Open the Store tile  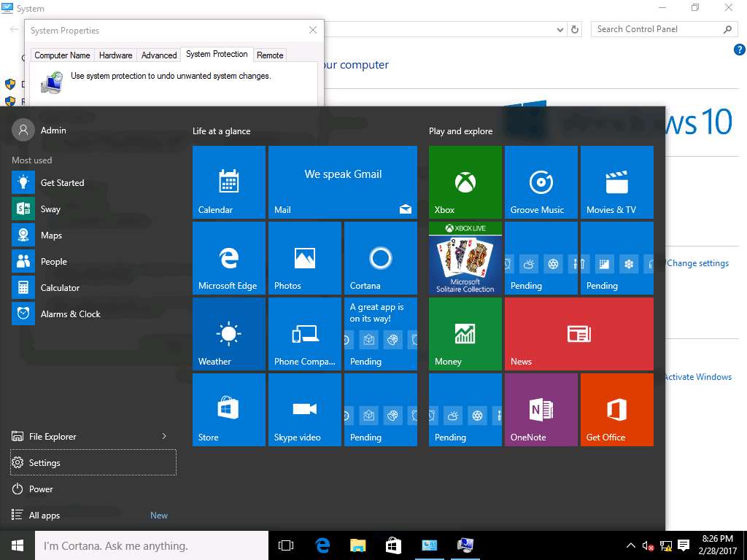228,410
